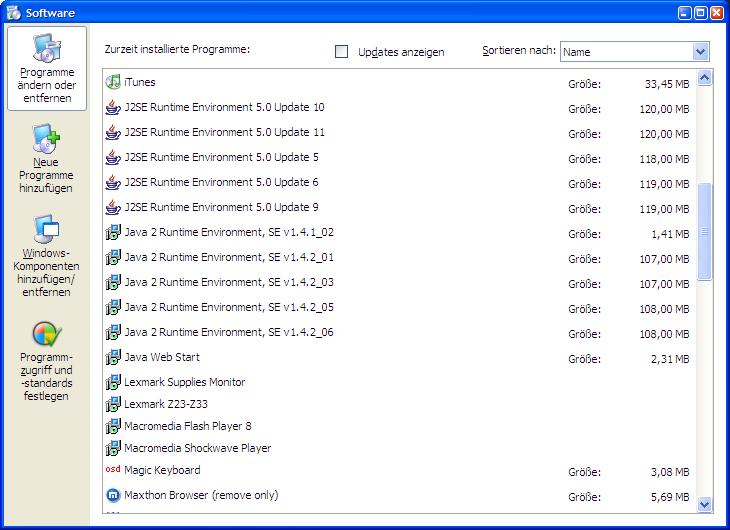Click the installer icon for SE v1.4.2_05
Screen dimensions: 730x530
[113, 307]
